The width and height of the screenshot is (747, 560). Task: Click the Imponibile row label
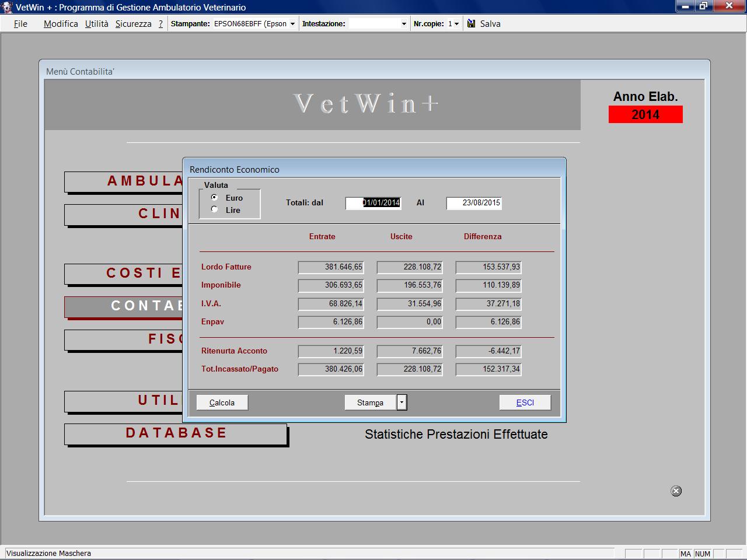(x=221, y=285)
